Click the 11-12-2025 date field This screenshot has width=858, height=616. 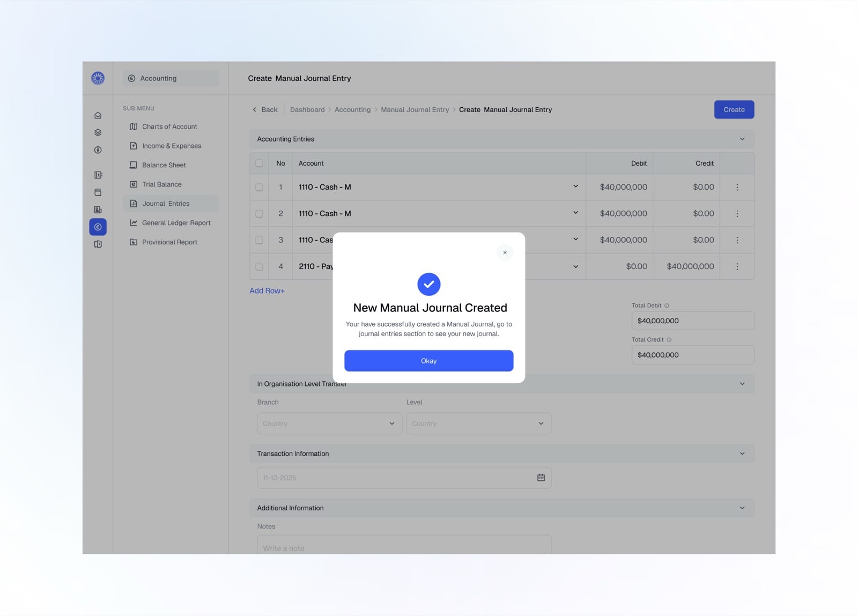coord(404,478)
